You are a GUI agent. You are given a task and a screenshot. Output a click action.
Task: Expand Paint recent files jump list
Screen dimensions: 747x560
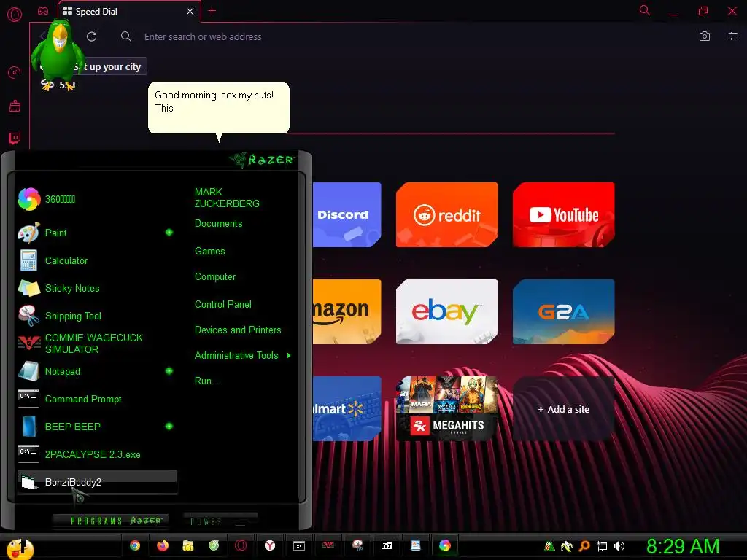click(169, 233)
